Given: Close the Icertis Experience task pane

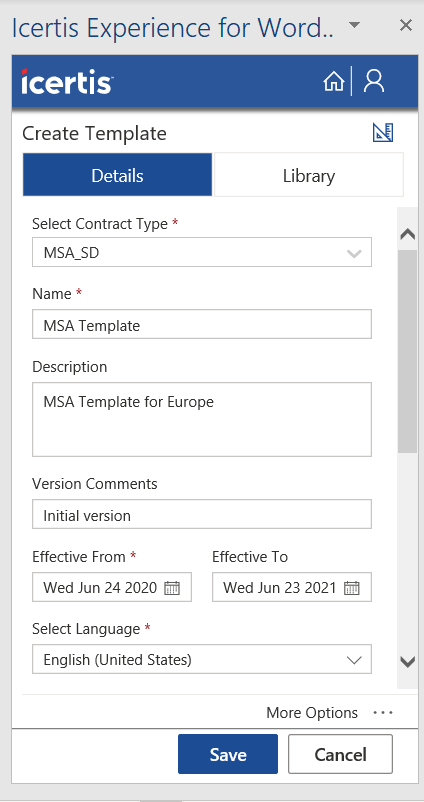Looking at the screenshot, I should click(406, 25).
